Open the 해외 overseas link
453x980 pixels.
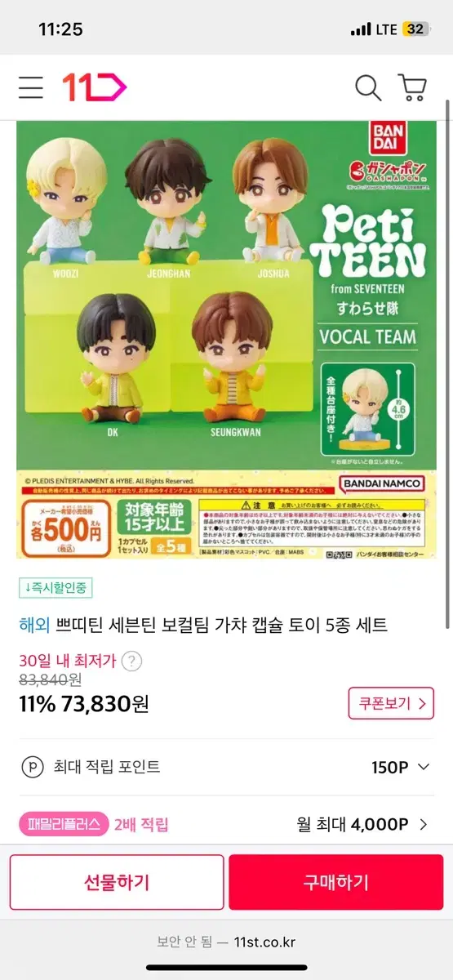(34, 625)
